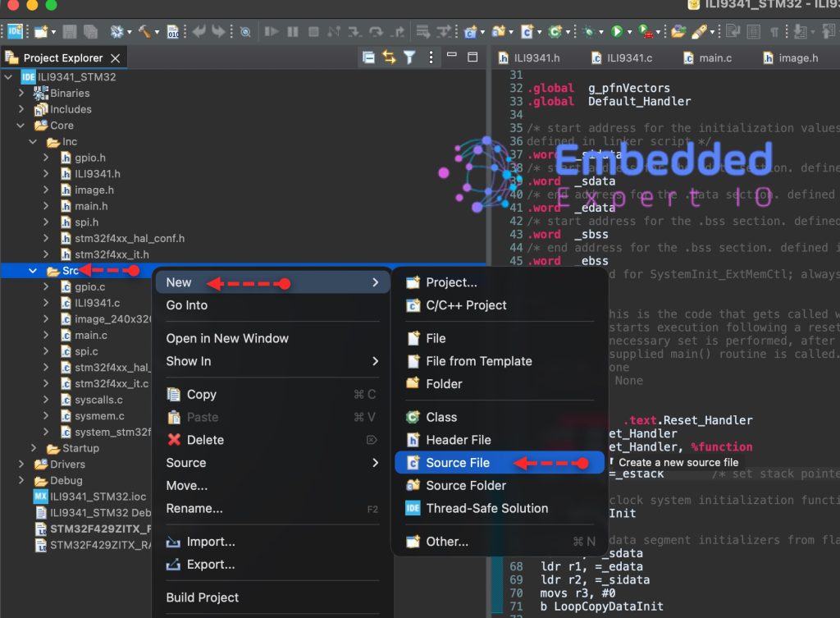Click the Build hammer icon
840x618 pixels.
click(x=144, y=32)
